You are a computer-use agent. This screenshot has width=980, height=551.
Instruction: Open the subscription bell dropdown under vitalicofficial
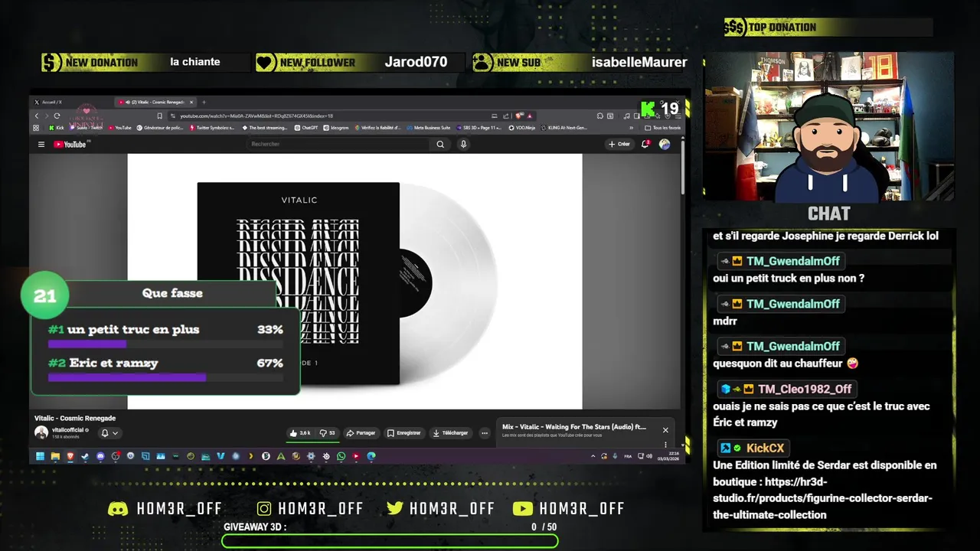(109, 433)
